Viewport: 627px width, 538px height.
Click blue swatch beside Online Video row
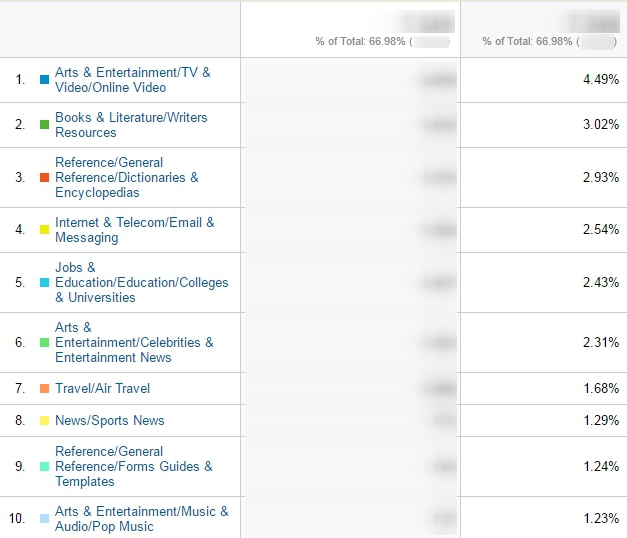pos(44,80)
